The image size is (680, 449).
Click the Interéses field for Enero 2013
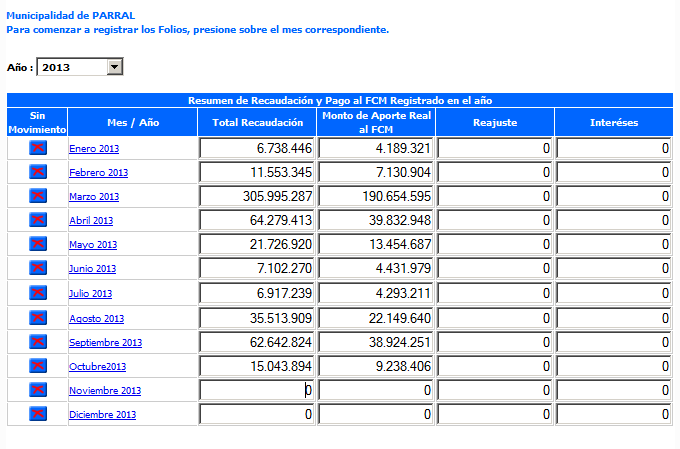coord(614,148)
